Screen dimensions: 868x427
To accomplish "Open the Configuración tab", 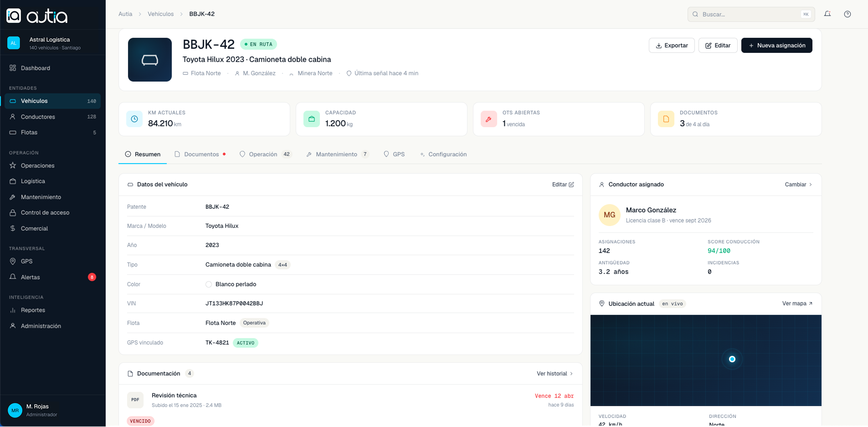I will pos(443,154).
